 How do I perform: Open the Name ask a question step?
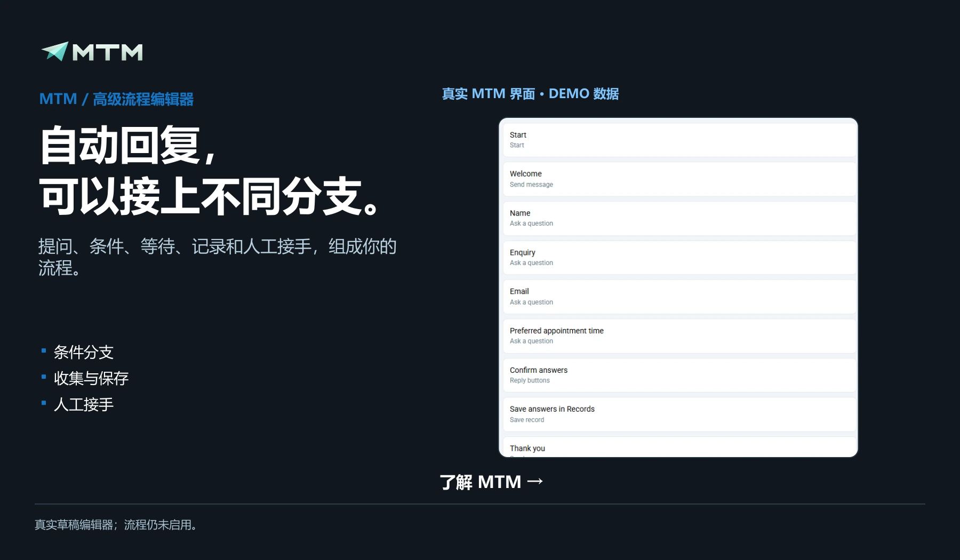(x=679, y=218)
